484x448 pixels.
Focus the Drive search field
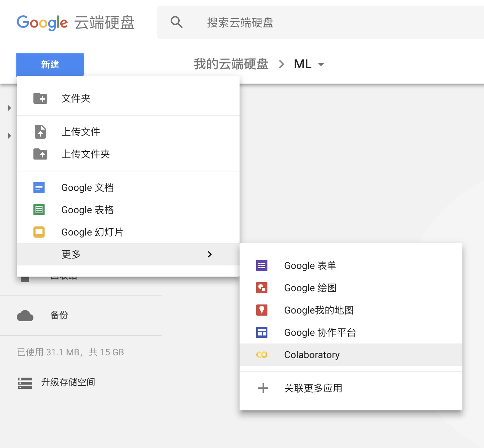tap(320, 22)
